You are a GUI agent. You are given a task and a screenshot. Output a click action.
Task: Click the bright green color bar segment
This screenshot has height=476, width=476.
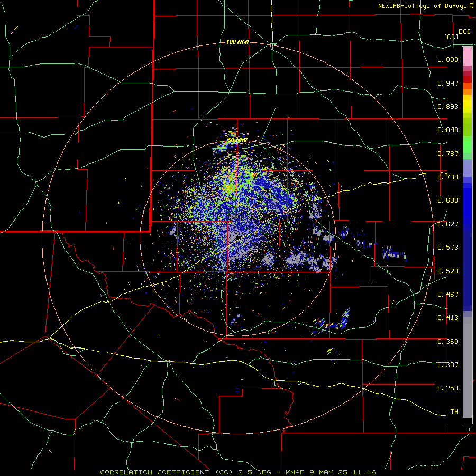coord(467,144)
